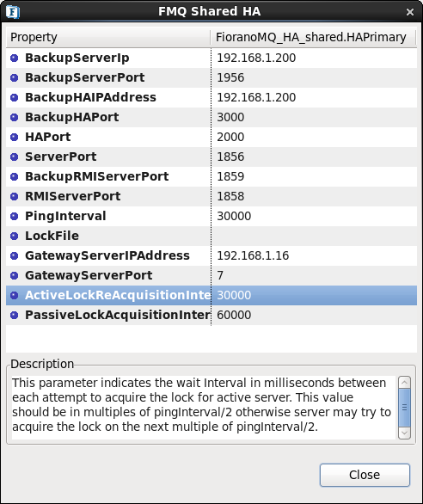
Task: Click the bullet icon beside PassiveLockAcquisitionInterval
Action: 14,315
